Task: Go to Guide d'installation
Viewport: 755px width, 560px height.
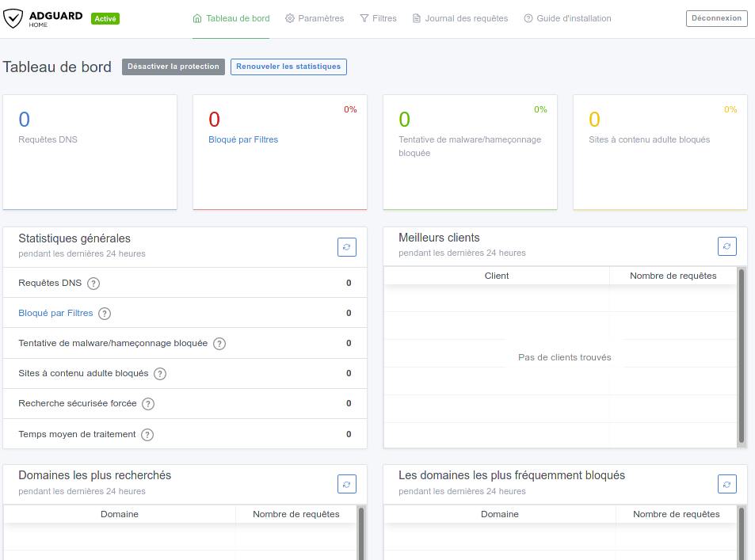Action: click(567, 18)
